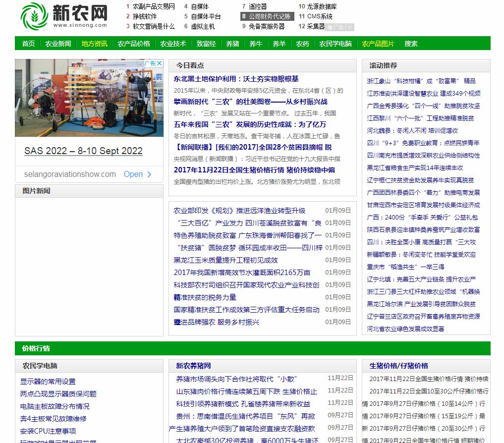
Task: Open article 2017年我国新增高效节水灌溉面积
Action: pyautogui.click(x=242, y=273)
